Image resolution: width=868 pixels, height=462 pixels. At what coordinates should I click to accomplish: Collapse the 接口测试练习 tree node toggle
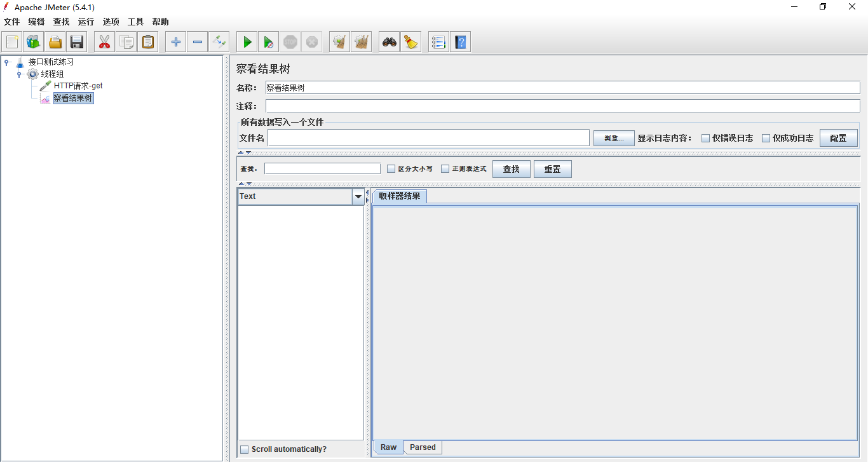(x=6, y=62)
